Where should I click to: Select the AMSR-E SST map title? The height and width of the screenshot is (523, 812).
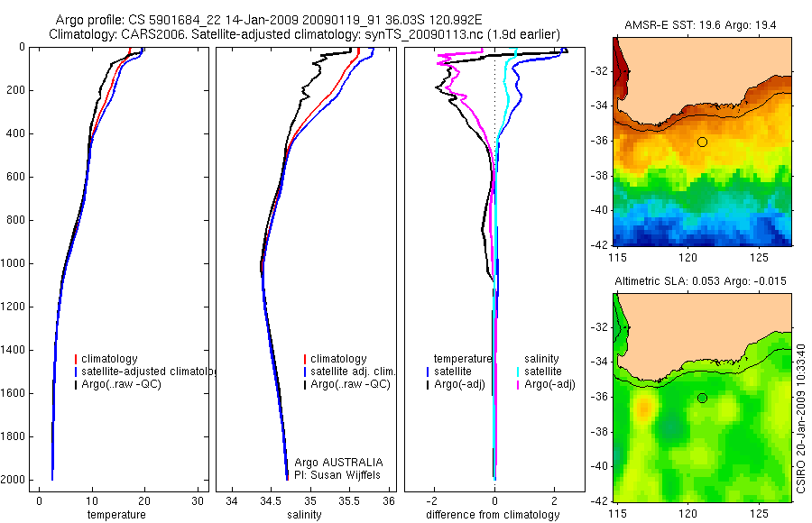[x=700, y=25]
